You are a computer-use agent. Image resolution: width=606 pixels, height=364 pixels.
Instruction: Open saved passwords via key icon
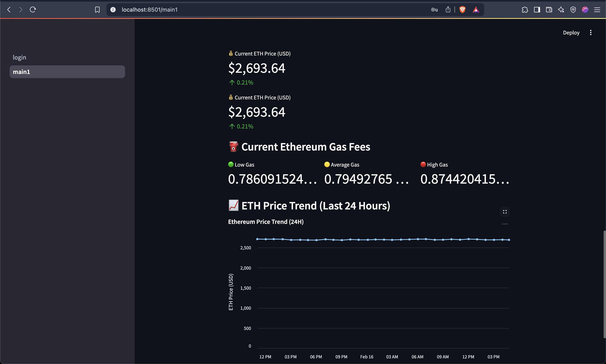[x=434, y=10]
